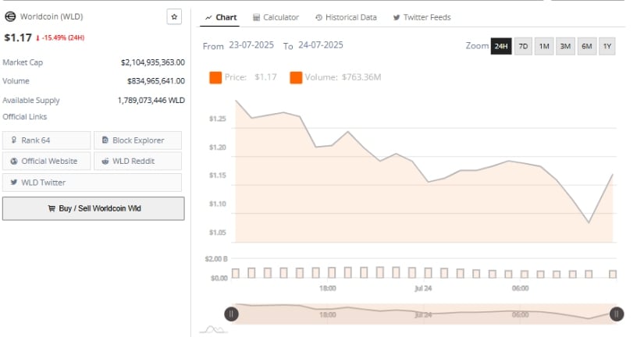Image resolution: width=644 pixels, height=337 pixels.
Task: Select the 1M zoom range
Action: pyautogui.click(x=544, y=46)
